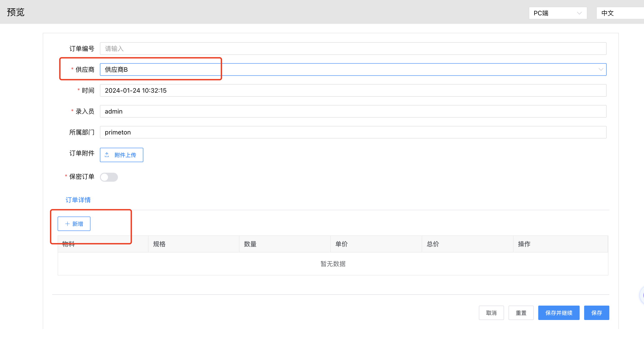Click the 总价 column header
This screenshot has width=644, height=340.
click(x=433, y=244)
